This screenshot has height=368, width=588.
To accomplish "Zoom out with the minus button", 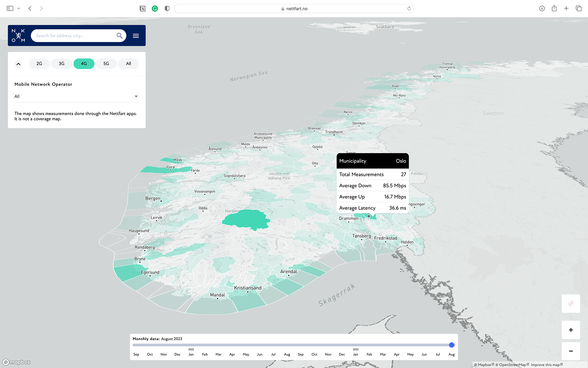I will tap(571, 351).
